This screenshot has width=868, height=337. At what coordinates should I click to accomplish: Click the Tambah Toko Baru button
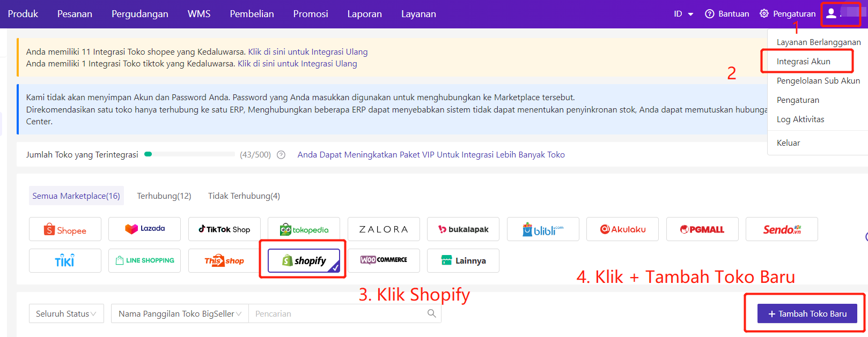pyautogui.click(x=807, y=314)
